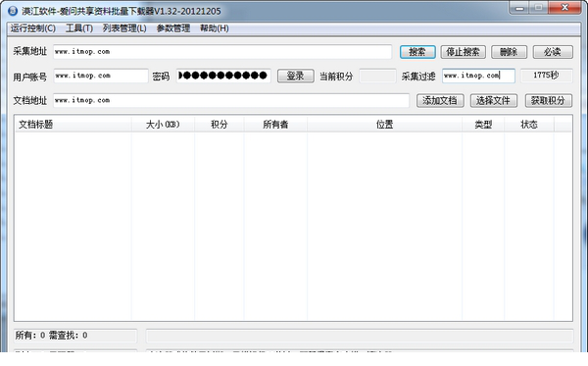Open the 必读 button
Viewport: 588px width, 366px height.
(x=553, y=52)
